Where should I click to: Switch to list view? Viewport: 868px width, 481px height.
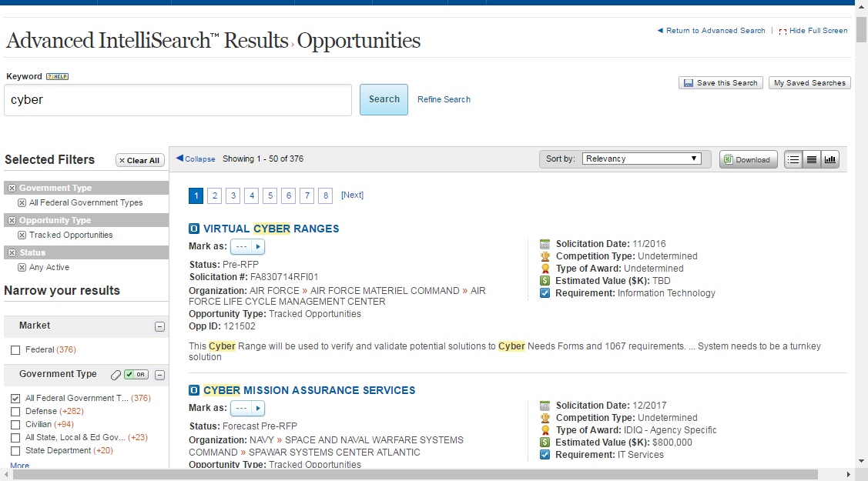click(793, 159)
